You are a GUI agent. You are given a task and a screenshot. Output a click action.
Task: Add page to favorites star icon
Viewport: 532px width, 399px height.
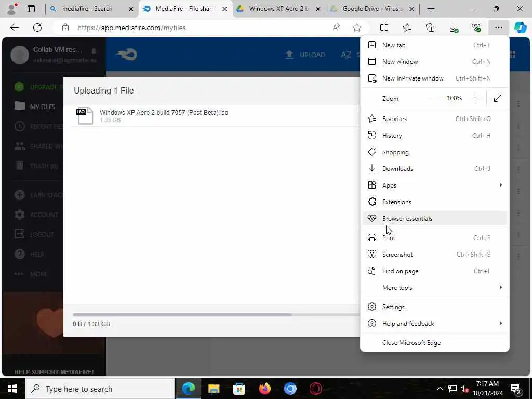[356, 28]
